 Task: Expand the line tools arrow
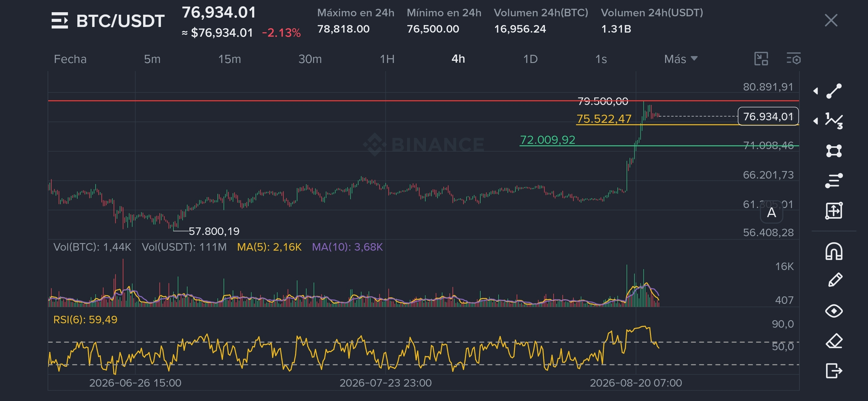(816, 91)
